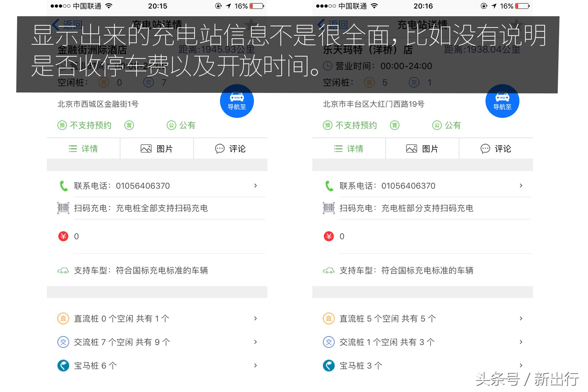Switch to the 图片 pictures tab
588x392 pixels.
coord(156,149)
